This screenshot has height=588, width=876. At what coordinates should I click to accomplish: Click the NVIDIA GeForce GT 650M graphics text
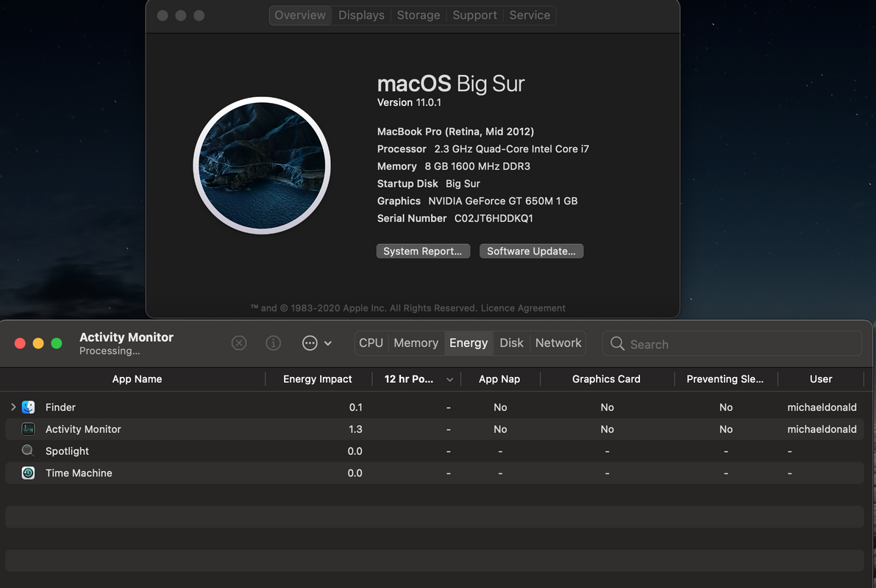(x=503, y=201)
